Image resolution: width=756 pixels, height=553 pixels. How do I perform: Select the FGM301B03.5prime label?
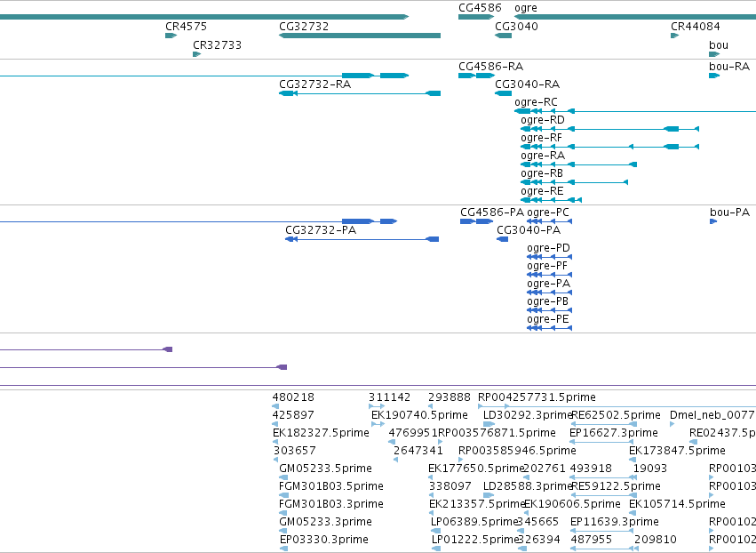tap(331, 487)
